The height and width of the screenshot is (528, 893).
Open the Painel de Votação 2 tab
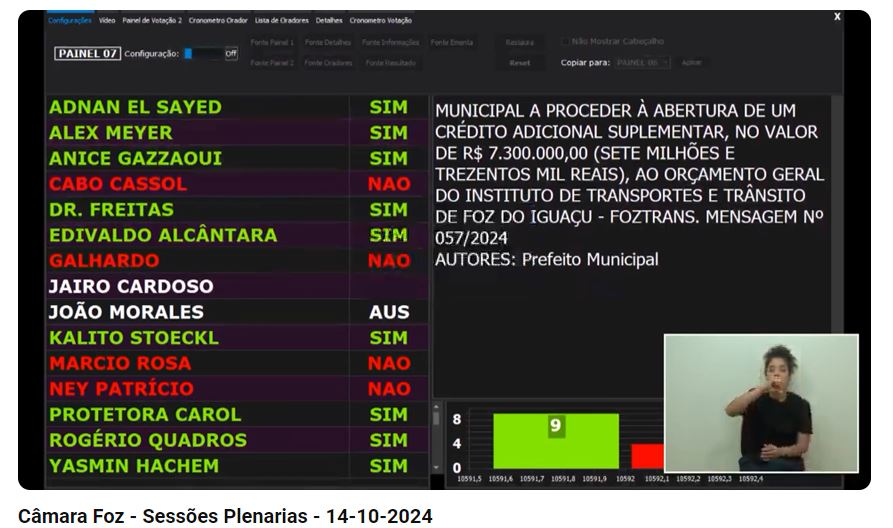coord(152,20)
